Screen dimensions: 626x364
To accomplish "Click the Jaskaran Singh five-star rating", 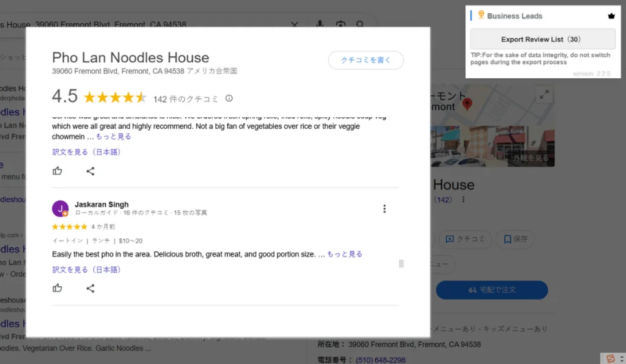I will tap(70, 227).
